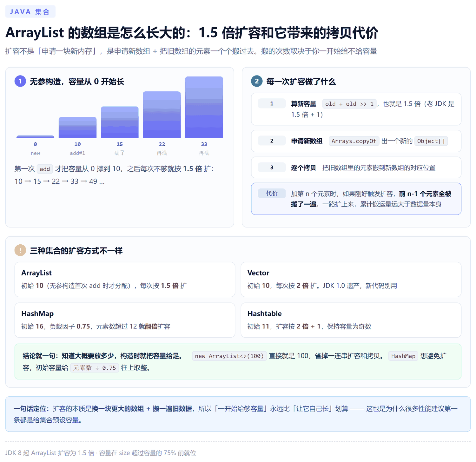
Task: Click the section title '三种集合的扩容方式不一样'
Action: point(76,251)
